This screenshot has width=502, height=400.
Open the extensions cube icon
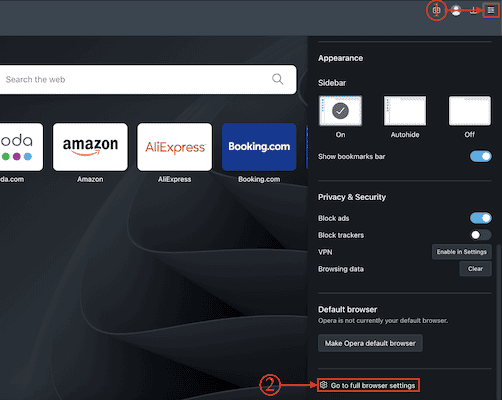(436, 10)
